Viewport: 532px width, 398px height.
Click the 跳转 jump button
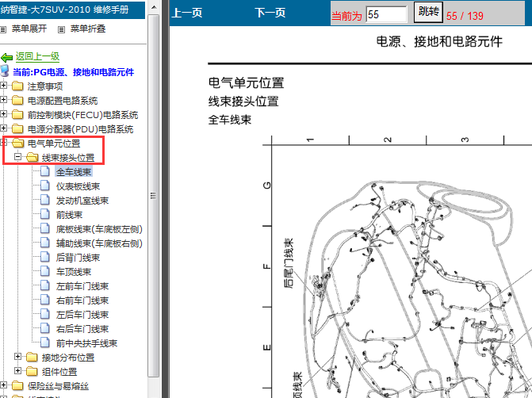pos(428,12)
